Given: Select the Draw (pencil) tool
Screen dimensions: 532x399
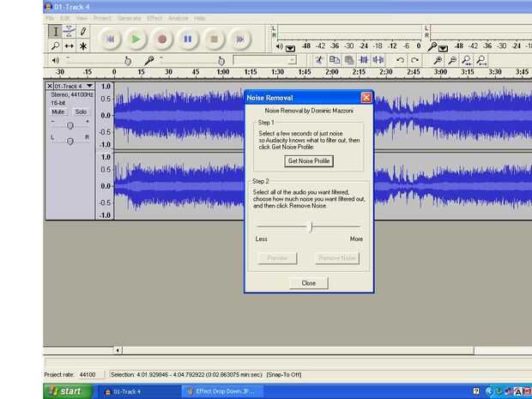Looking at the screenshot, I should (83, 32).
